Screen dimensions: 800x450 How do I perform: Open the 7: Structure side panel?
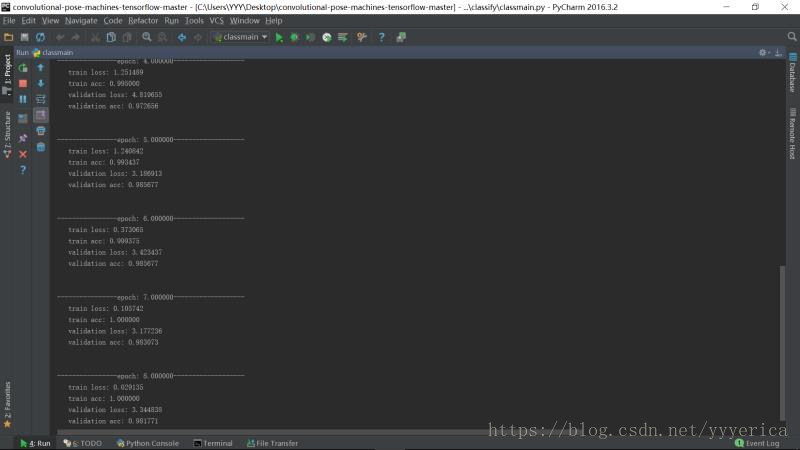(7, 135)
